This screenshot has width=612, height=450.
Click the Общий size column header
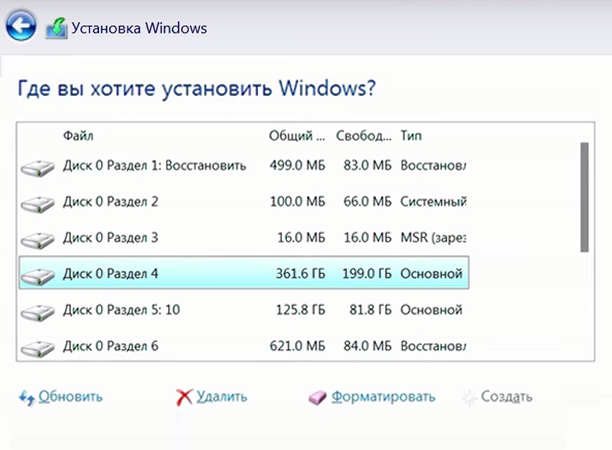click(297, 135)
